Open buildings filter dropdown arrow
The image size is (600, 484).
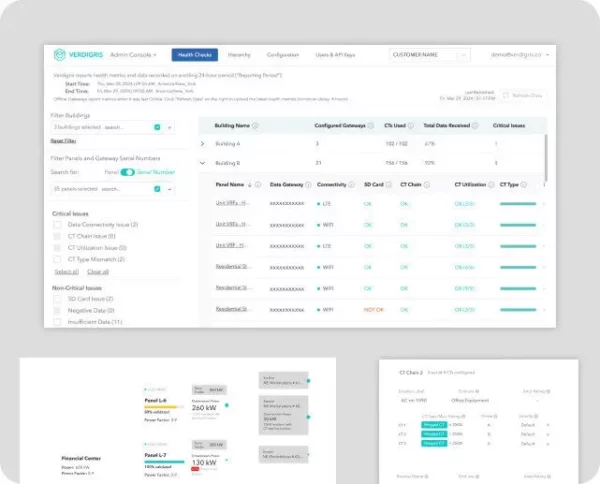[170, 127]
